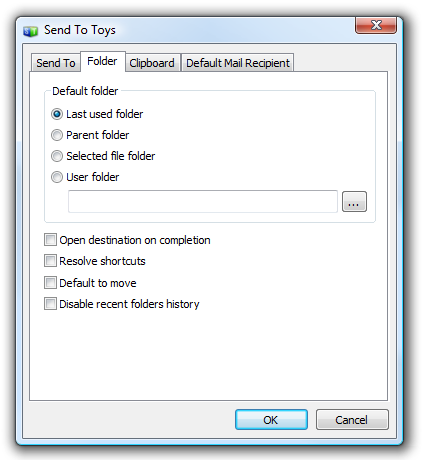
Task: Open the Clipboard tab
Action: tap(152, 63)
